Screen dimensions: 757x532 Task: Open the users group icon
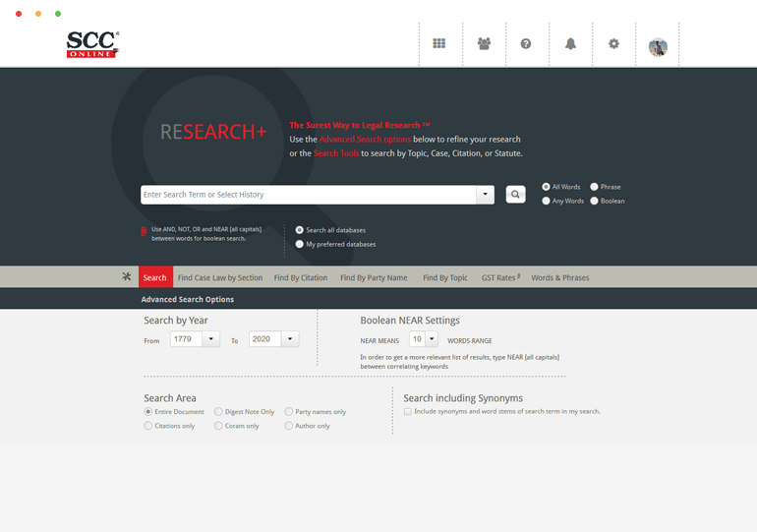pyautogui.click(x=484, y=43)
